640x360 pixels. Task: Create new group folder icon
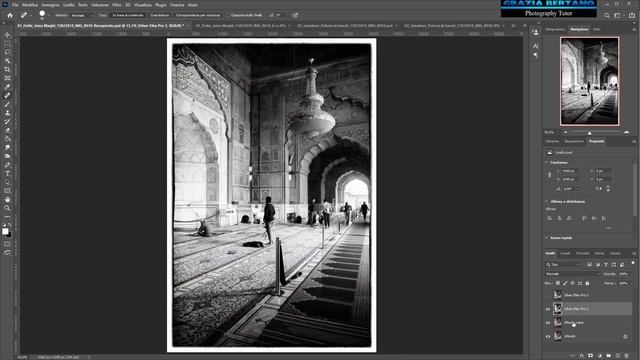[609, 356]
